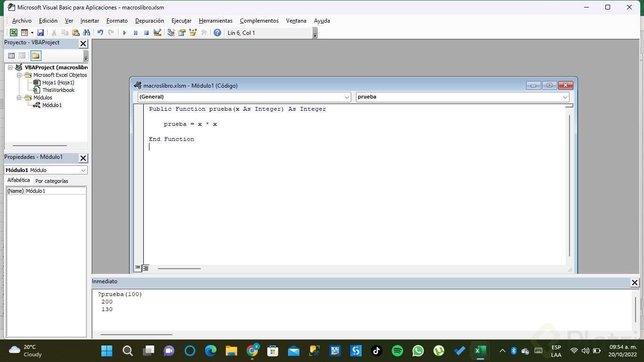Run the macro with the green play icon
The width and height of the screenshot is (644, 362).
[124, 33]
